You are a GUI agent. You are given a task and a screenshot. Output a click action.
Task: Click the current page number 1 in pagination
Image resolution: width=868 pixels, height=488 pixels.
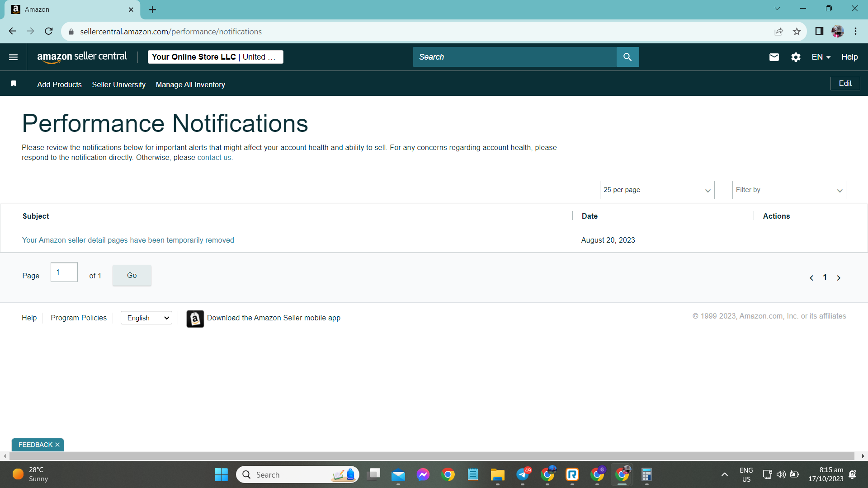click(x=825, y=277)
